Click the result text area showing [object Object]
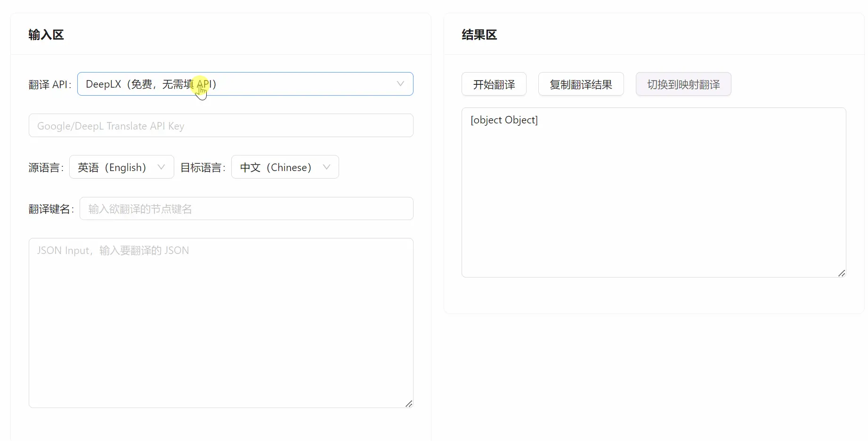 (x=654, y=192)
